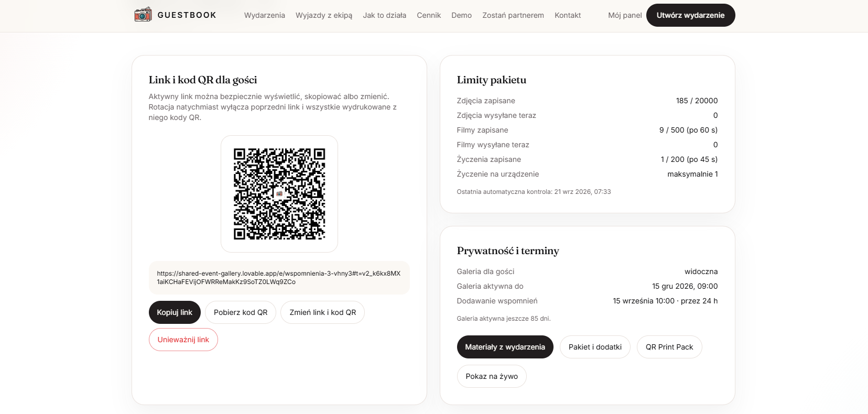This screenshot has width=868, height=414.
Task: Go to Jak to działa
Action: pos(385,15)
